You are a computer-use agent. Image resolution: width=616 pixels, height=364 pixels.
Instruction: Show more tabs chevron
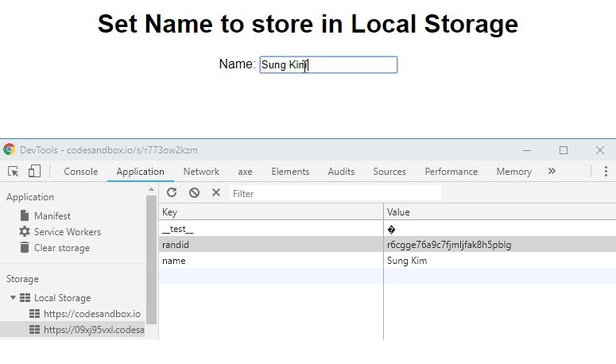click(x=552, y=171)
